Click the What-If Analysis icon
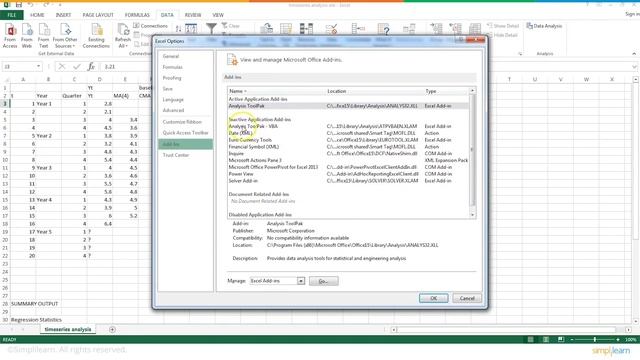This screenshot has width=640, height=360. coord(384,29)
